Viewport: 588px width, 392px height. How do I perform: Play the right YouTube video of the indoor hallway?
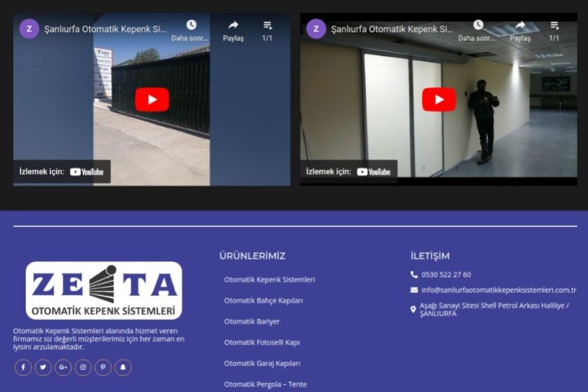click(x=439, y=100)
